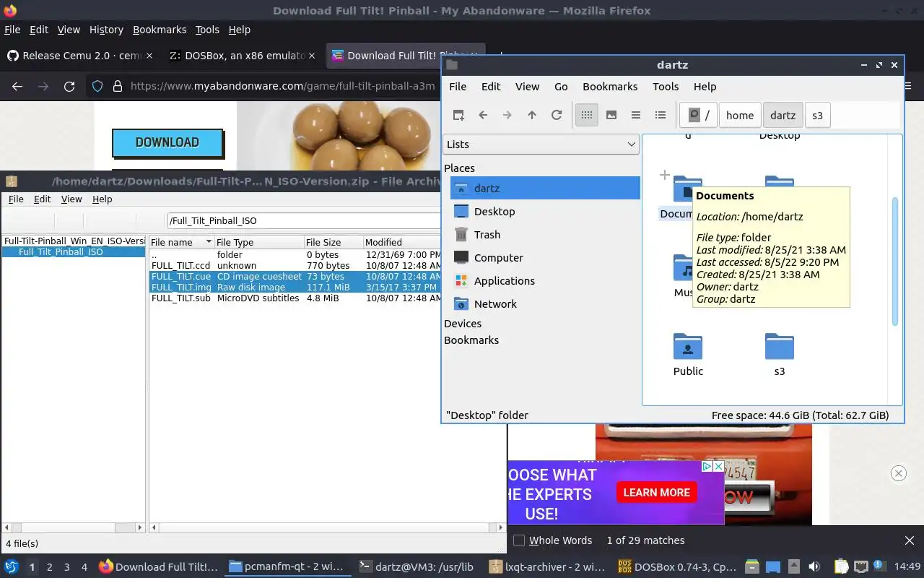Viewport: 924px width, 578px height.
Task: Switch to virtual desktop 3
Action: coord(67,567)
